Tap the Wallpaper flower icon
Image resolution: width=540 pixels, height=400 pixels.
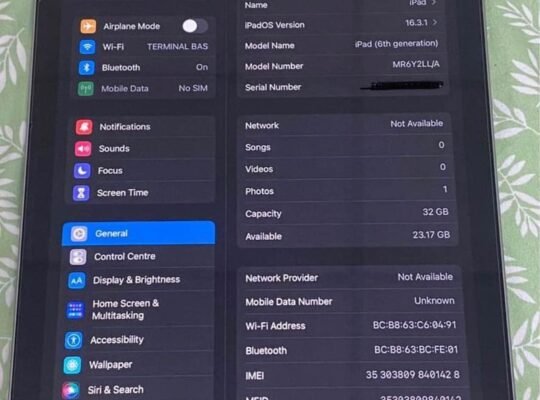[72, 365]
